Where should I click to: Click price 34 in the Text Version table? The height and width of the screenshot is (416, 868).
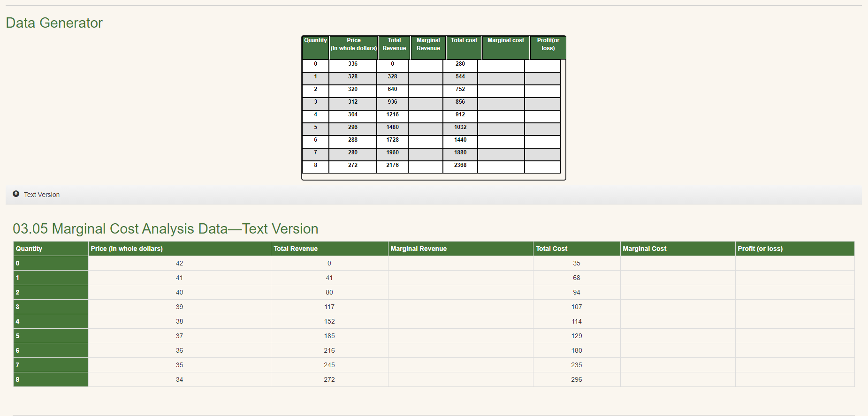coord(180,379)
